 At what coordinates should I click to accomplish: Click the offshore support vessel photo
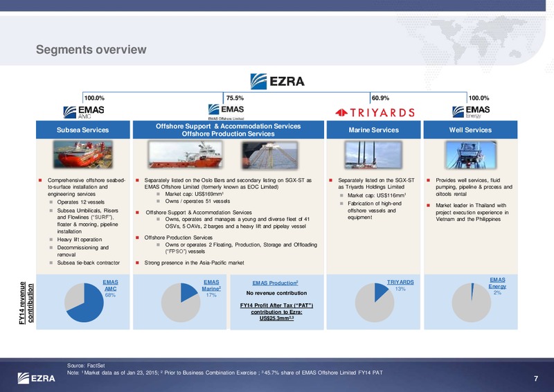(186, 154)
